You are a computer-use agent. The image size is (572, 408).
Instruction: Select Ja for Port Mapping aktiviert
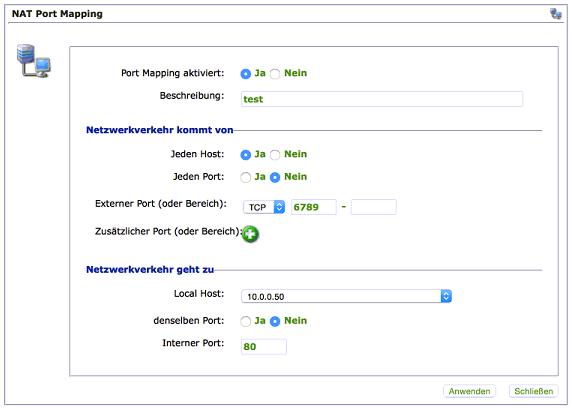246,74
